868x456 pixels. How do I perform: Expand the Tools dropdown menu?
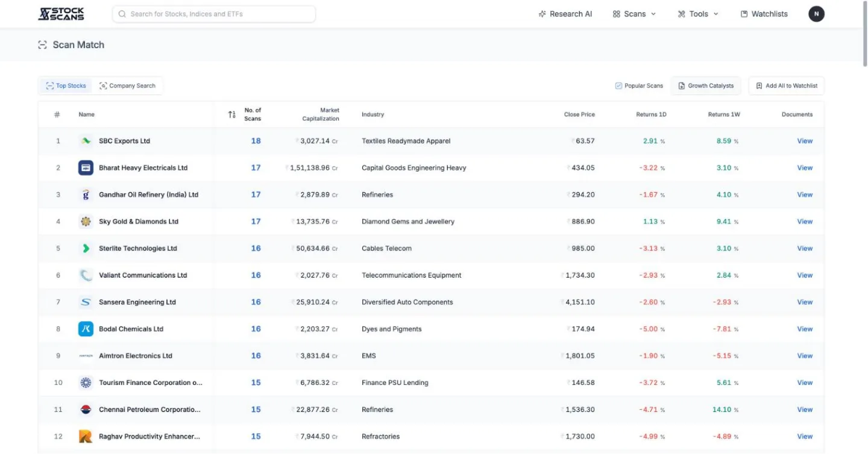point(698,14)
